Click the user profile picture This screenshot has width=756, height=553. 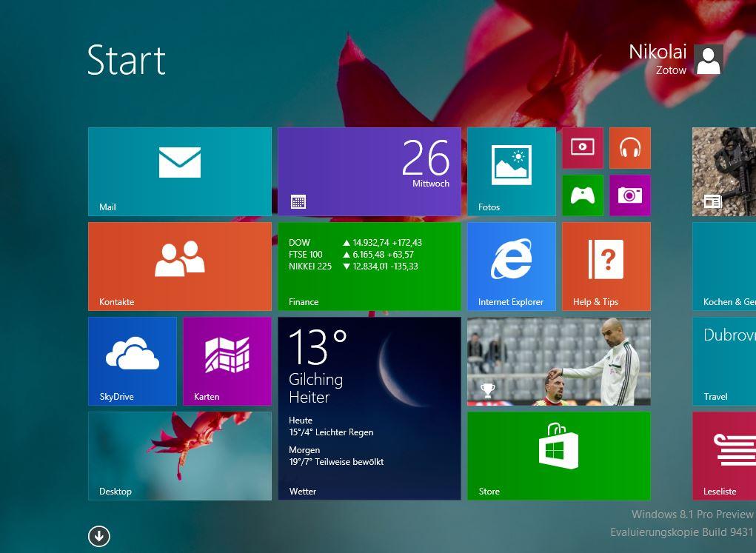pyautogui.click(x=708, y=59)
